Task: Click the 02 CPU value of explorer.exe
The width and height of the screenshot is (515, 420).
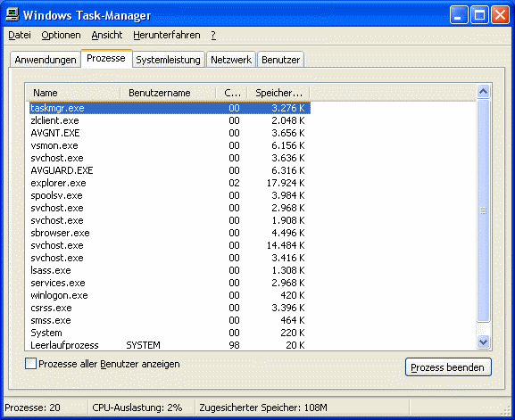Action: [234, 183]
